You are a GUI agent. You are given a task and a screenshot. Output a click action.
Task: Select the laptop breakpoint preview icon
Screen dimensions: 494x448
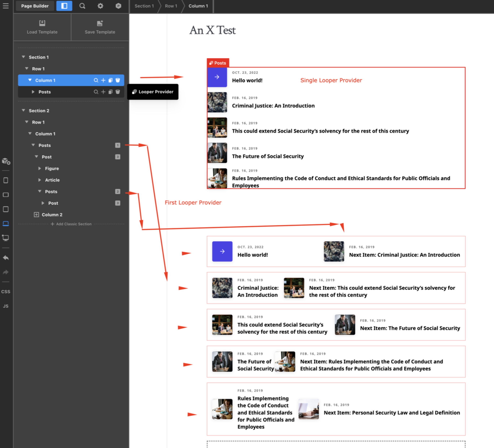point(6,223)
